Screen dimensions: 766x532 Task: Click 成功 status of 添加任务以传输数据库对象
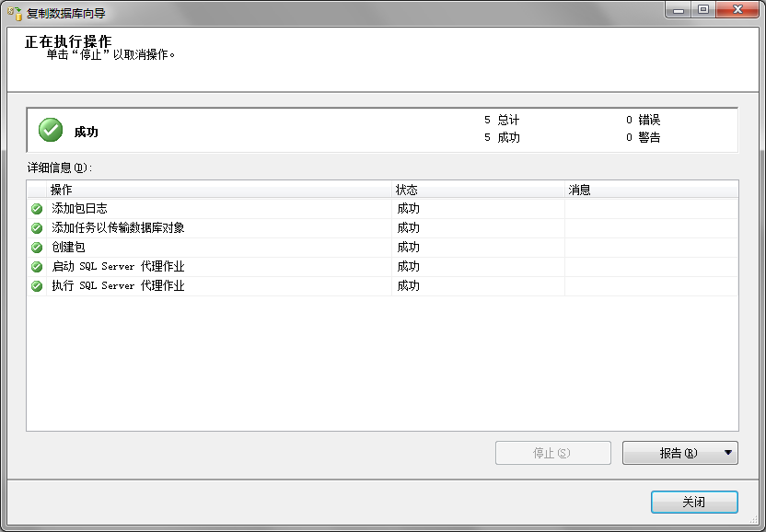coord(409,228)
